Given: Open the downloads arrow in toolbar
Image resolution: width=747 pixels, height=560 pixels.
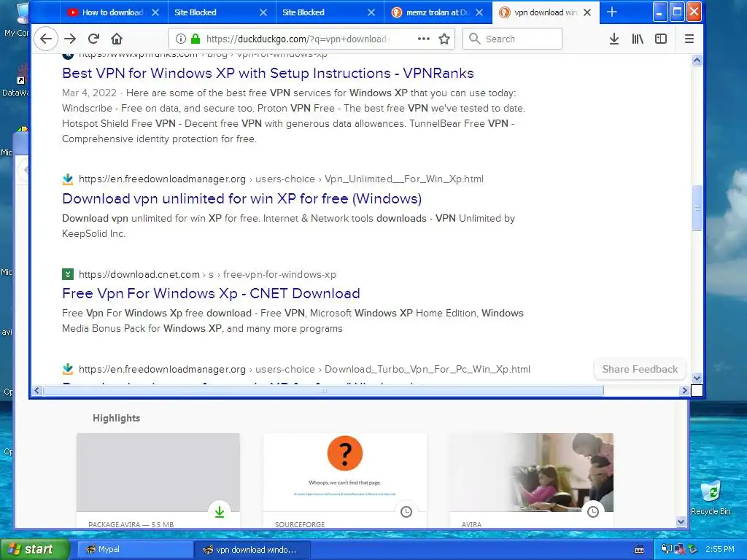Looking at the screenshot, I should coord(614,39).
